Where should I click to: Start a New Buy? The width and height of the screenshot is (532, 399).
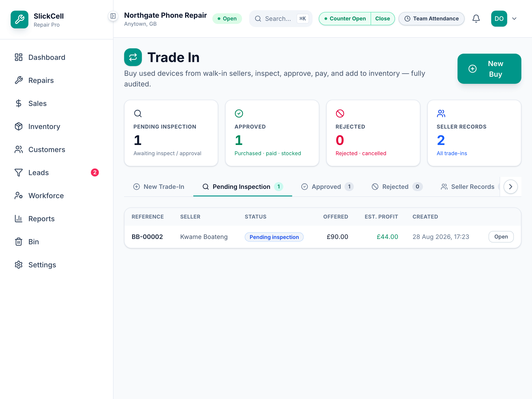tap(489, 69)
